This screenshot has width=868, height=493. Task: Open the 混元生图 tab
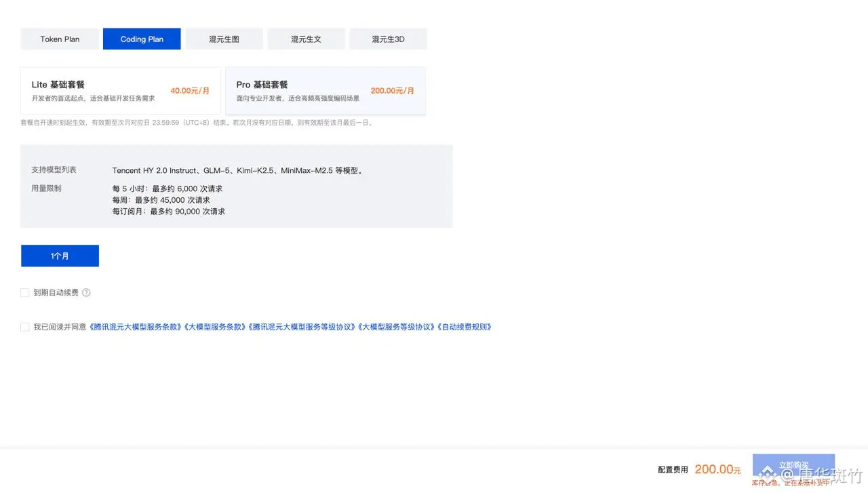coord(224,39)
